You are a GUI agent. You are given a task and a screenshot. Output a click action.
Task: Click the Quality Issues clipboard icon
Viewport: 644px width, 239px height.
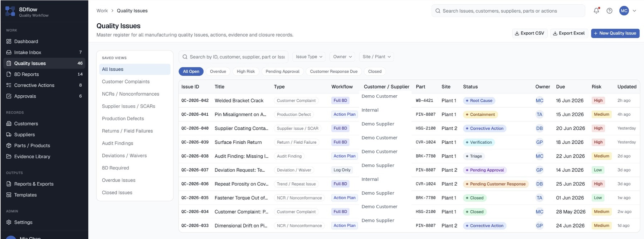pos(9,63)
